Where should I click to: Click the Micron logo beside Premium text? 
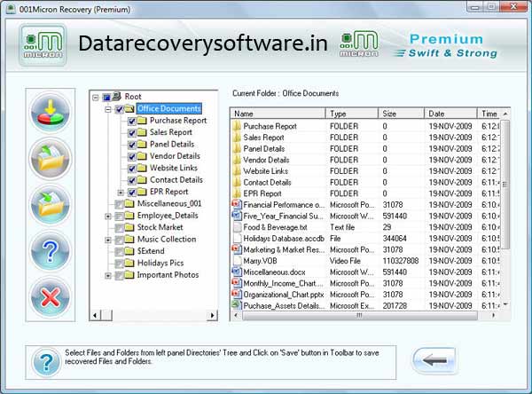tap(359, 43)
